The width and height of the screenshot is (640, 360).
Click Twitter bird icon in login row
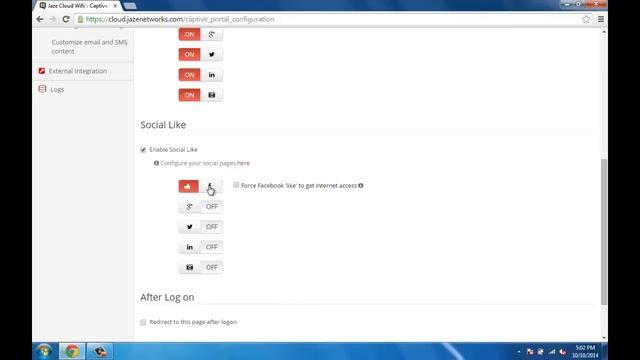tap(211, 54)
